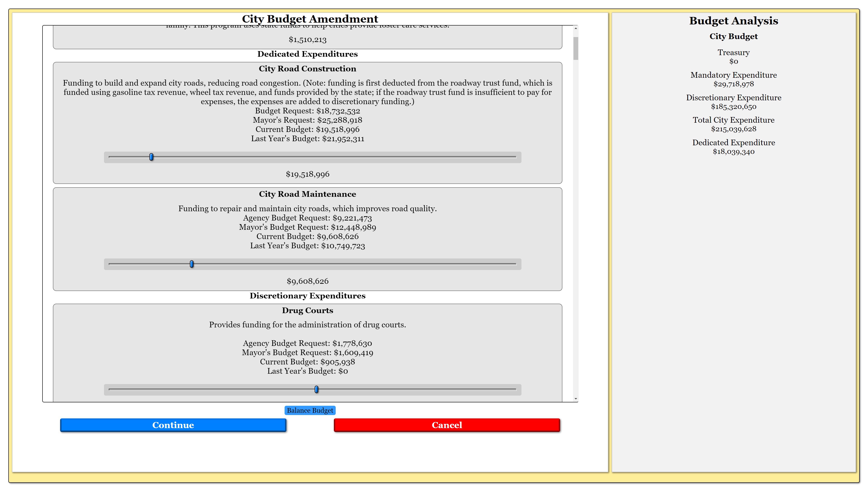Click the City Road Construction heading
Image resolution: width=868 pixels, height=488 pixels.
click(x=307, y=69)
